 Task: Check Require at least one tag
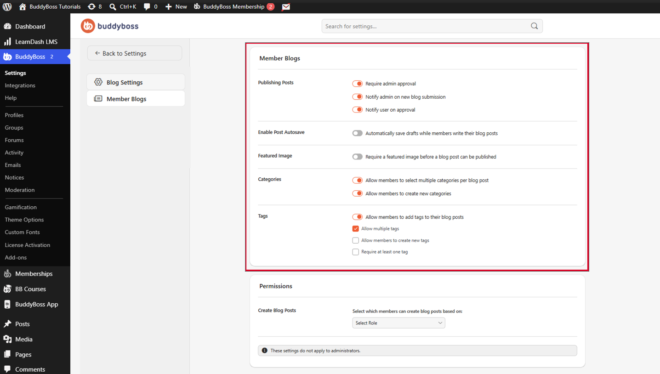(356, 252)
